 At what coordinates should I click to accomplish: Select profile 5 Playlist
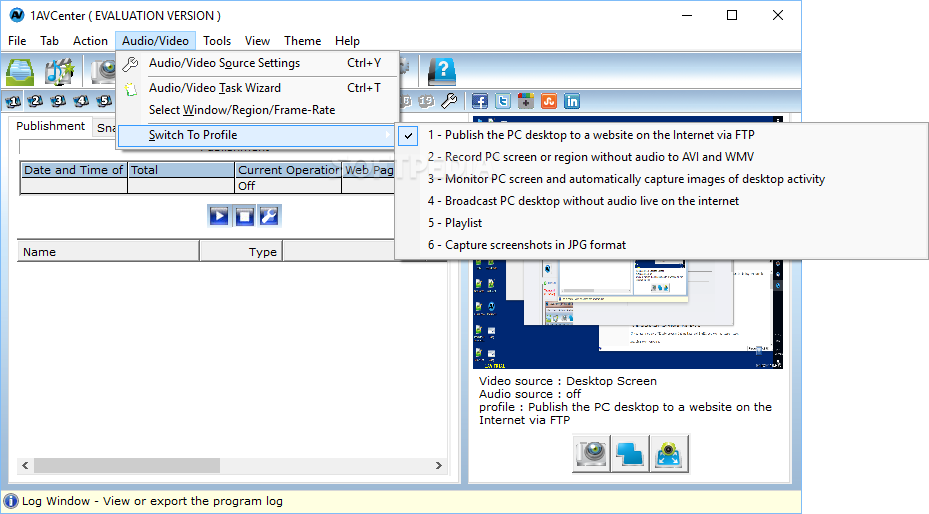661,223
